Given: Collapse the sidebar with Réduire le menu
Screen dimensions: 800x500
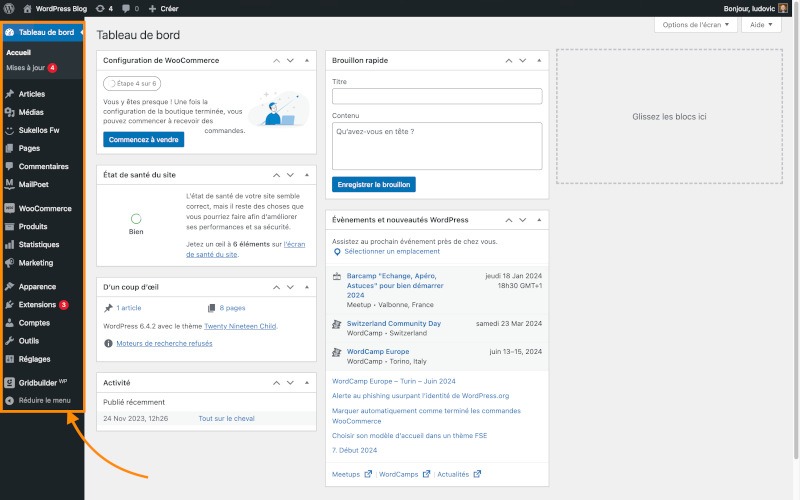Looking at the screenshot, I should click(x=39, y=400).
